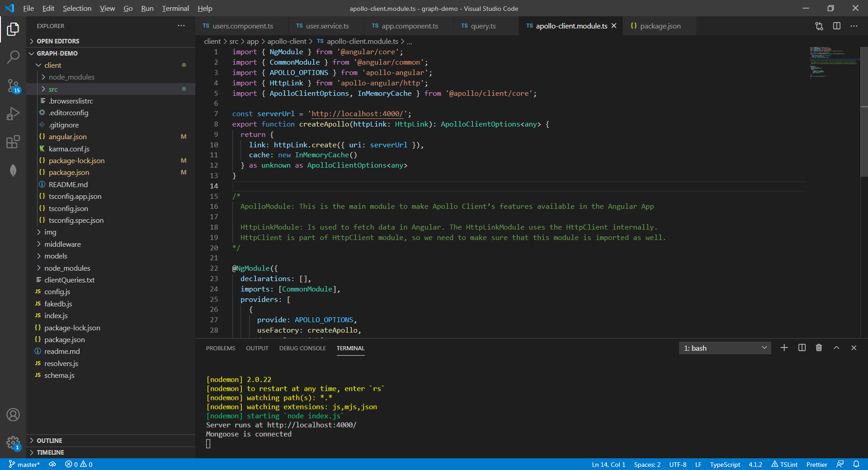This screenshot has height=470, width=868.
Task: Click UTF-8 encoding status item
Action: pyautogui.click(x=678, y=464)
